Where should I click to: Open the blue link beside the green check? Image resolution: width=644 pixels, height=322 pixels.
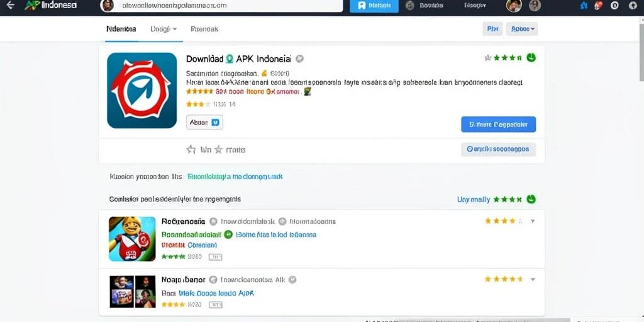pyautogui.click(x=276, y=235)
